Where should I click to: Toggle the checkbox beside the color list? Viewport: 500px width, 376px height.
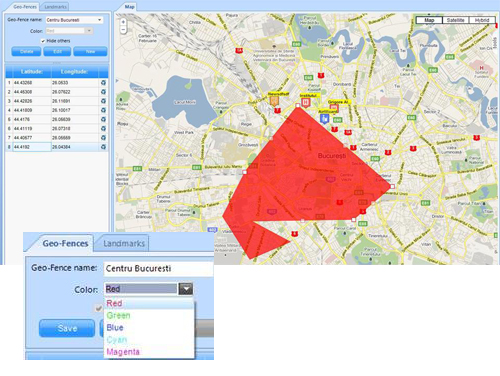click(99, 308)
